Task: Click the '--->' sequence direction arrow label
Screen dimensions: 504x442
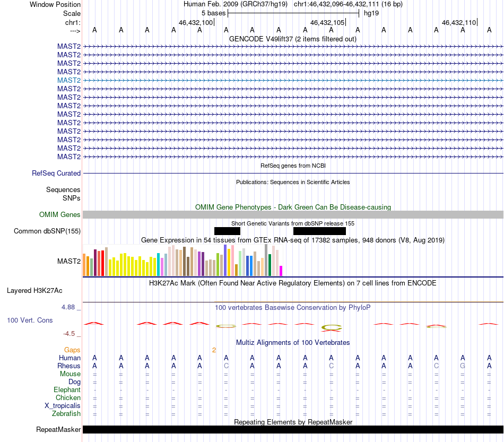Action: [75, 31]
